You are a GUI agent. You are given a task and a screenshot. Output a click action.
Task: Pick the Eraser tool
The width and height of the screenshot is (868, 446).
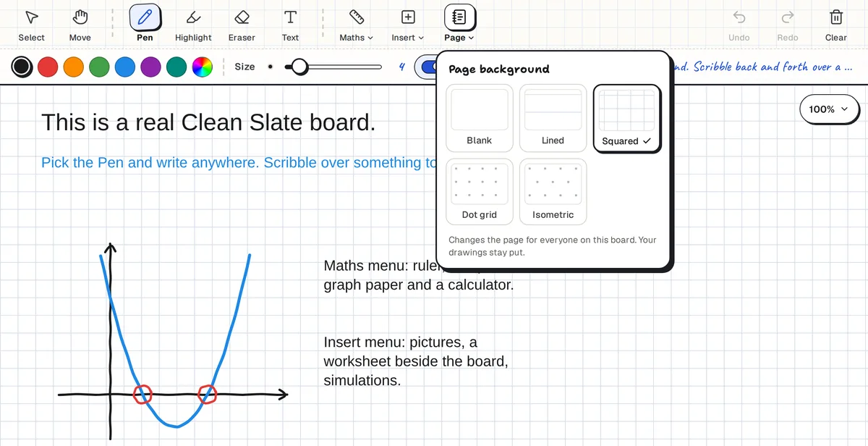pos(242,25)
